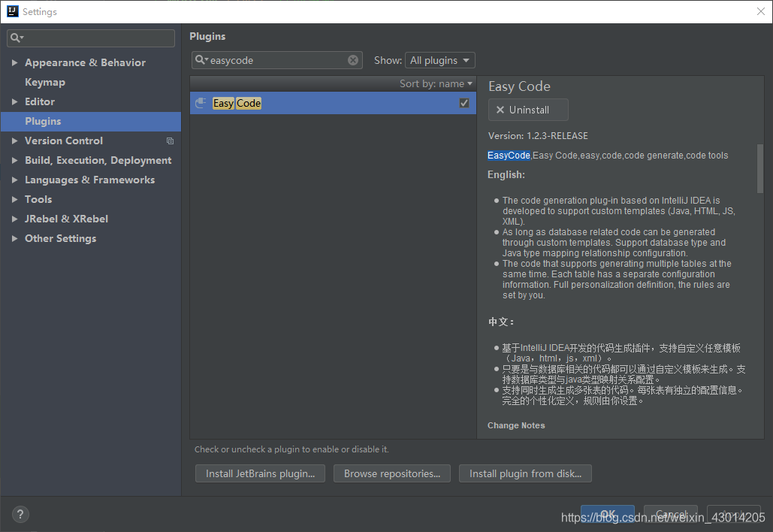Click the Easy Code title in details pane
Screen dimensions: 773x532
click(x=519, y=86)
